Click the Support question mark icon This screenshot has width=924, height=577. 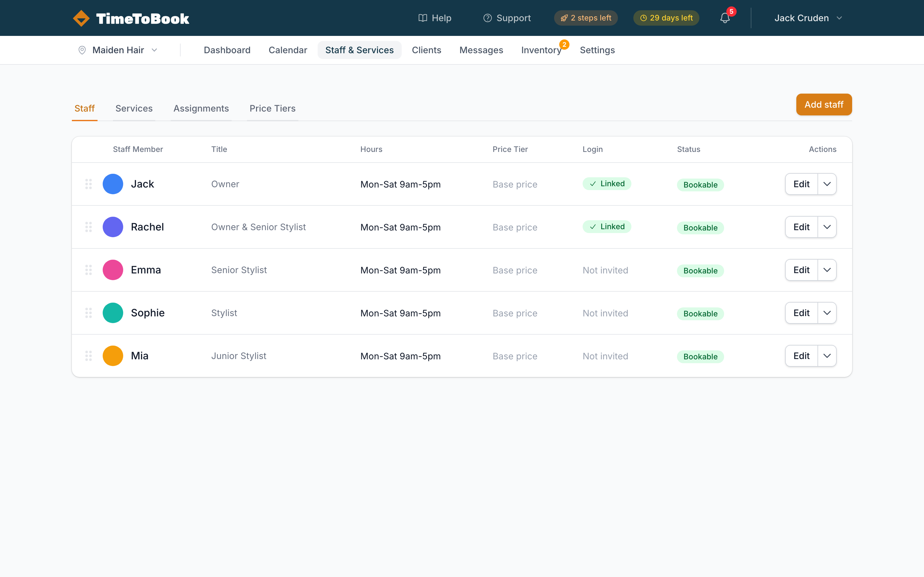coord(487,18)
